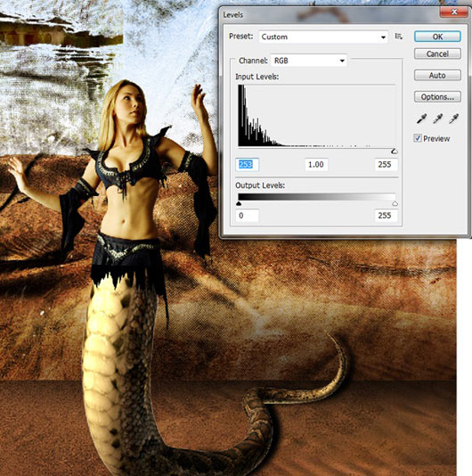Click the white output levels slider handle
472x476 pixels.
click(395, 203)
